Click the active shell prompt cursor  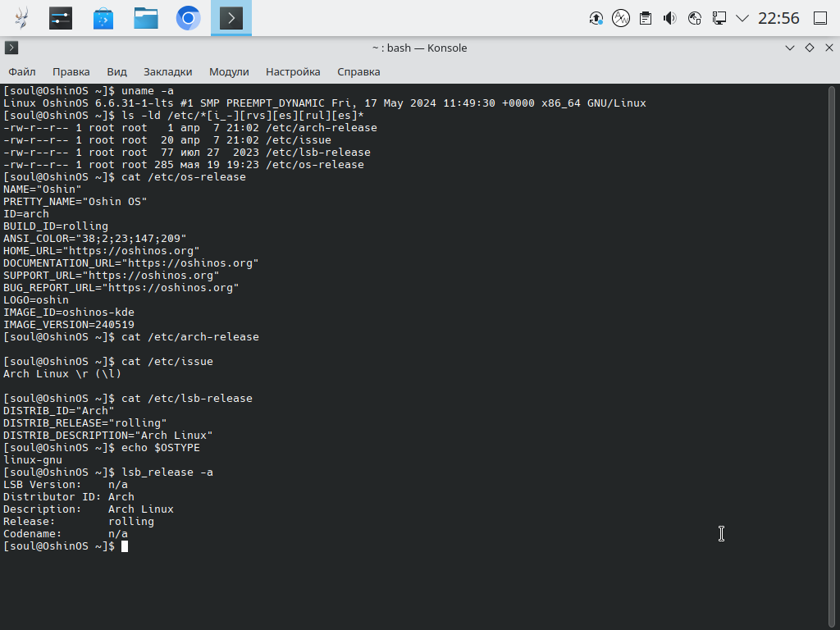click(125, 546)
